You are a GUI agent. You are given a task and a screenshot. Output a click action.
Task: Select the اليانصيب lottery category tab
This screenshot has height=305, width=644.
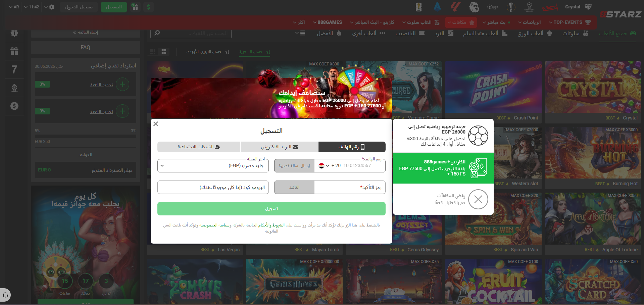[x=410, y=34]
